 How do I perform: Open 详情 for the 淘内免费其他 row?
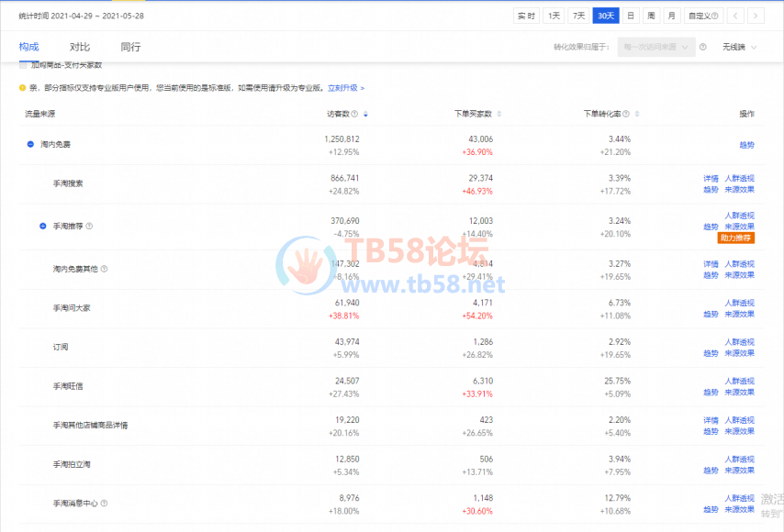(x=711, y=264)
